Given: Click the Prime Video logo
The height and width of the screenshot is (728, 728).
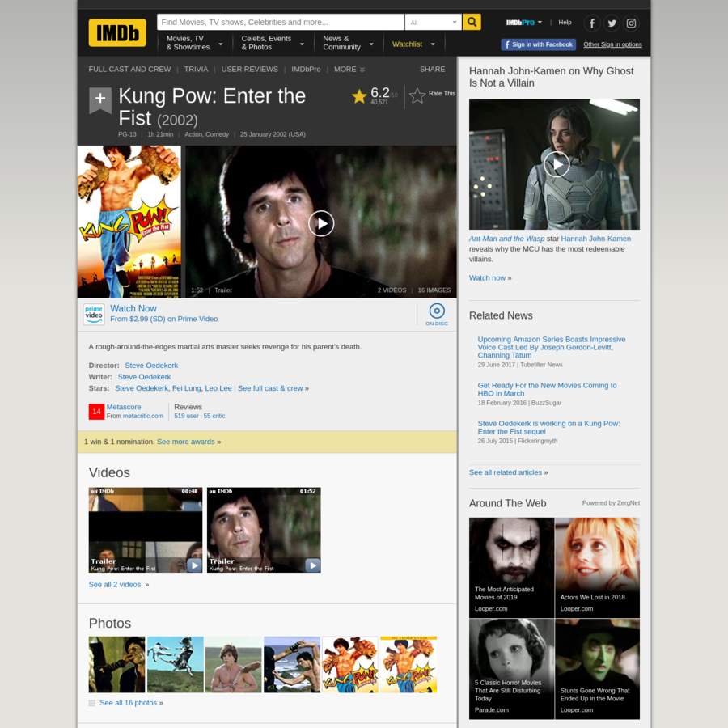Looking at the screenshot, I should [94, 315].
